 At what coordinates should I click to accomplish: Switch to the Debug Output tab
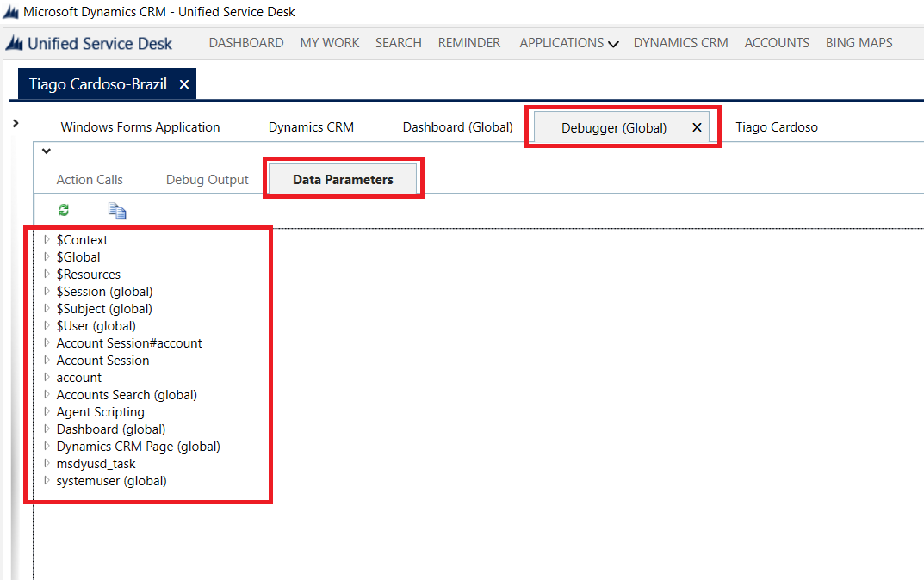tap(207, 180)
